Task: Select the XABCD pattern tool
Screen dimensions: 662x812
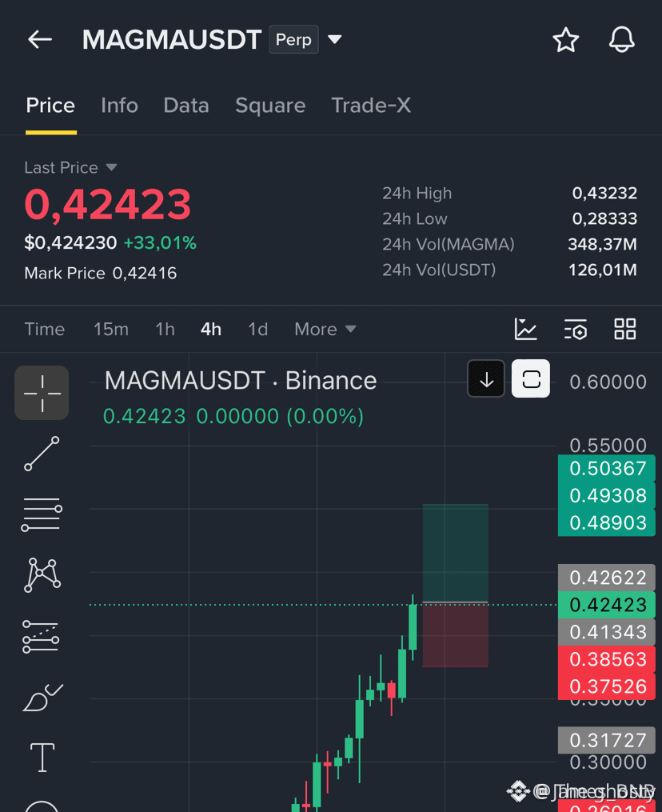Action: click(x=42, y=575)
